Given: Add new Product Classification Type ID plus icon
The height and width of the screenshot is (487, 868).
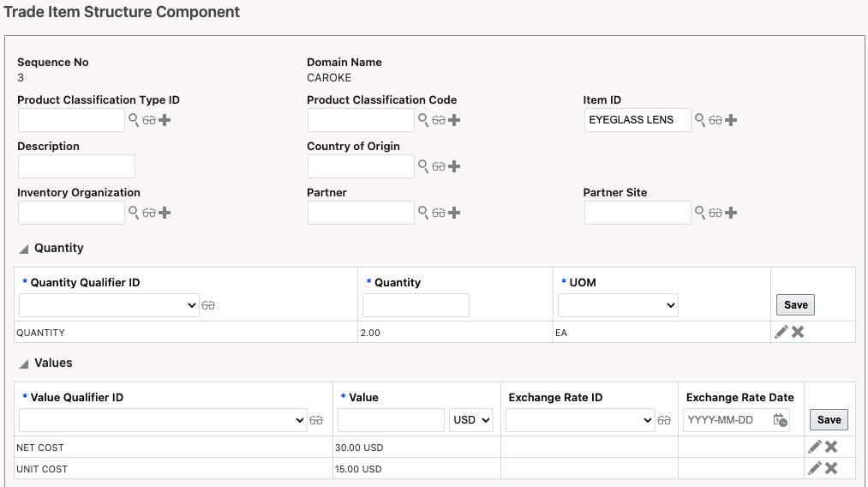Looking at the screenshot, I should (x=165, y=120).
